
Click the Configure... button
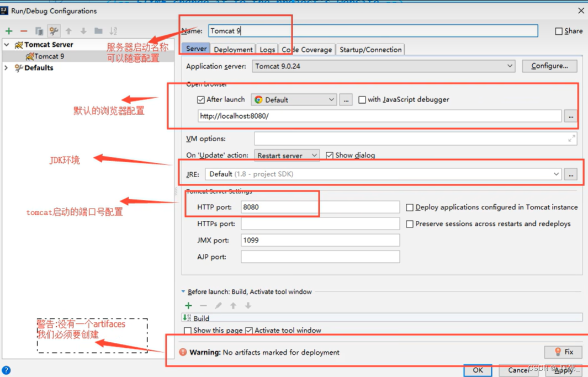coord(549,66)
